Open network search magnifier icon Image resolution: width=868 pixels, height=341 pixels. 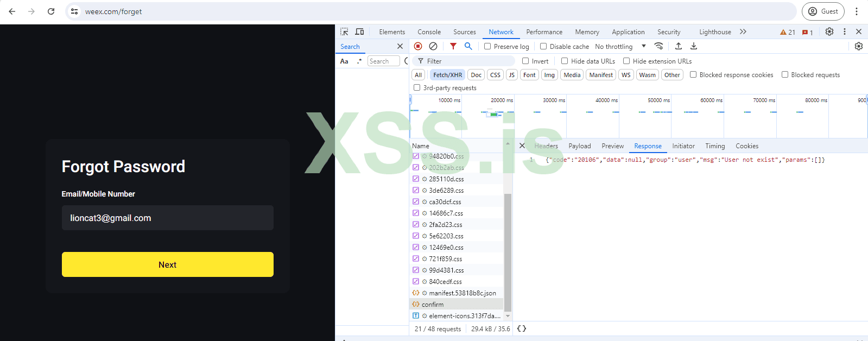click(x=468, y=46)
